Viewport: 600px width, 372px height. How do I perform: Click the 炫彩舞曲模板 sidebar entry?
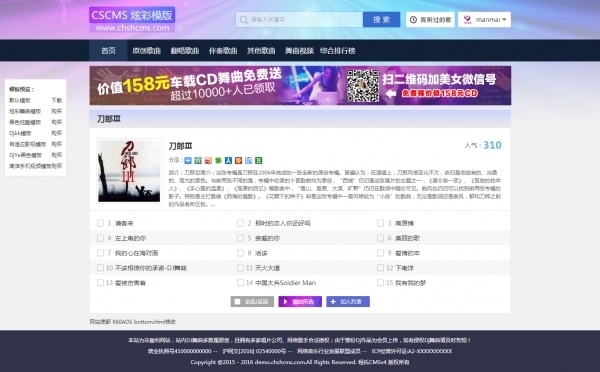(25, 111)
